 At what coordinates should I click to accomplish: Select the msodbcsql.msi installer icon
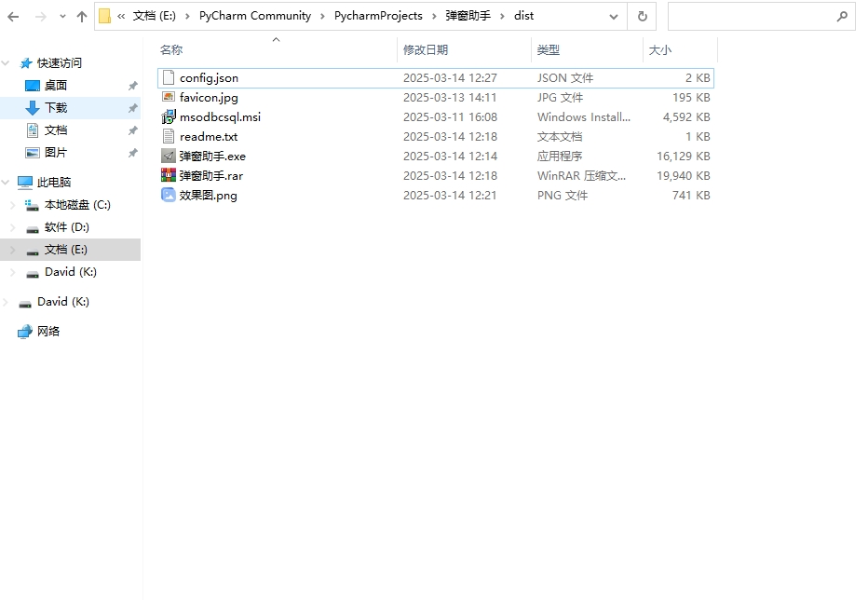click(169, 117)
